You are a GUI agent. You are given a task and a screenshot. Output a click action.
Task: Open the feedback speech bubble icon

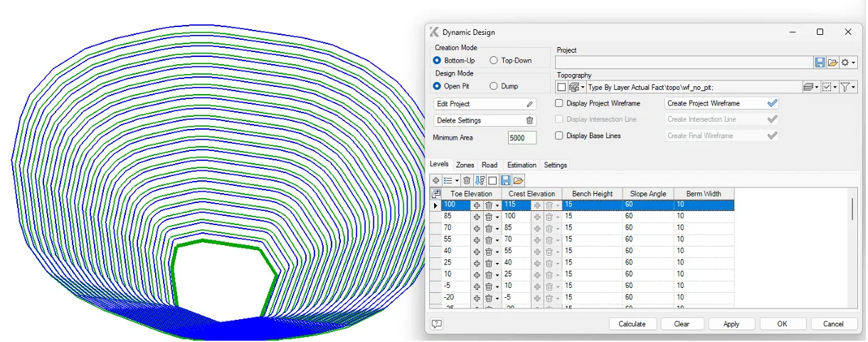437,323
